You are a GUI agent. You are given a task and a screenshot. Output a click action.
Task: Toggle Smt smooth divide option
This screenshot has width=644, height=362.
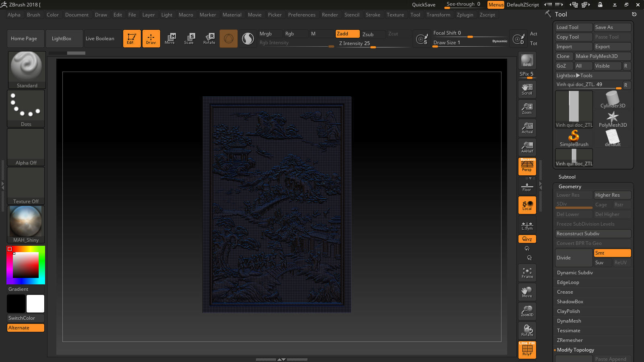point(612,253)
